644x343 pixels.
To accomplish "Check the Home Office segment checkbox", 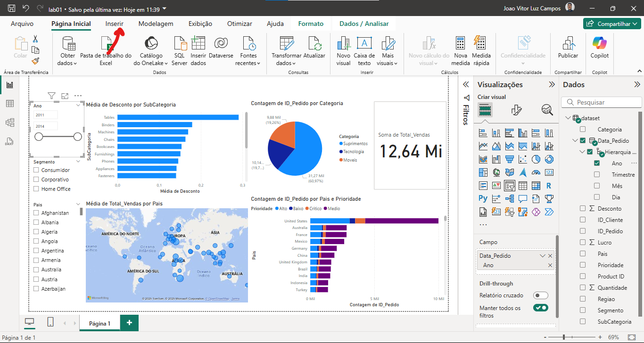I will pos(36,189).
